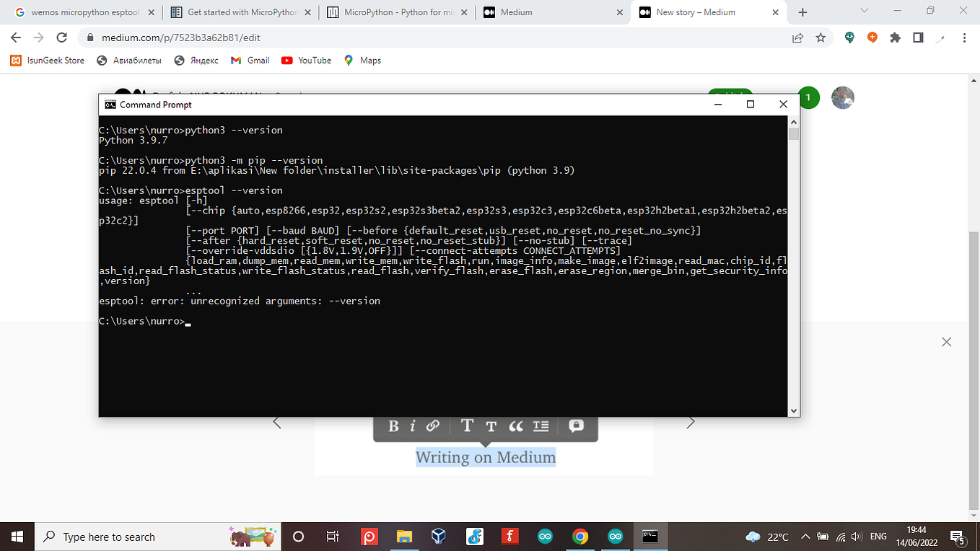This screenshot has width=980, height=551.
Task: Apply the small heading style (small T)
Action: [491, 427]
